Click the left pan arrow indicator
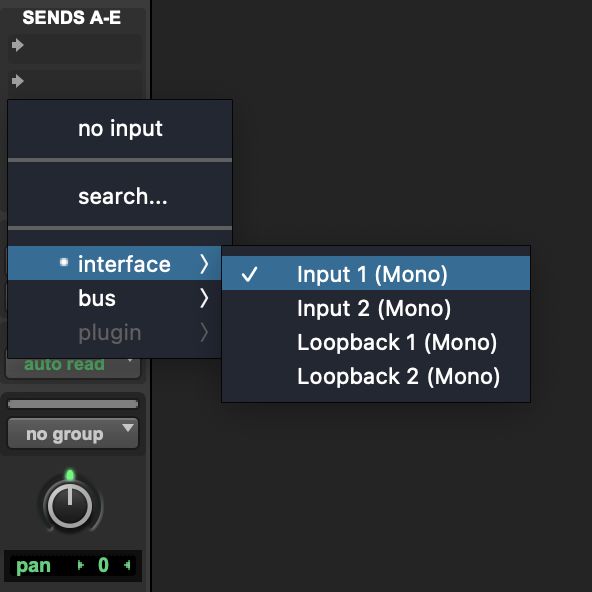The width and height of the screenshot is (592, 592). click(x=80, y=565)
